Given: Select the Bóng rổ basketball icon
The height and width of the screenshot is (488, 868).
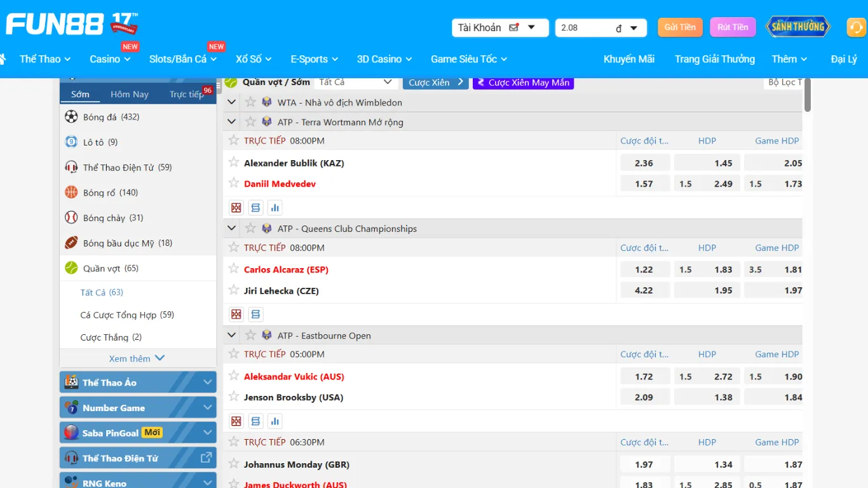Looking at the screenshot, I should point(71,193).
